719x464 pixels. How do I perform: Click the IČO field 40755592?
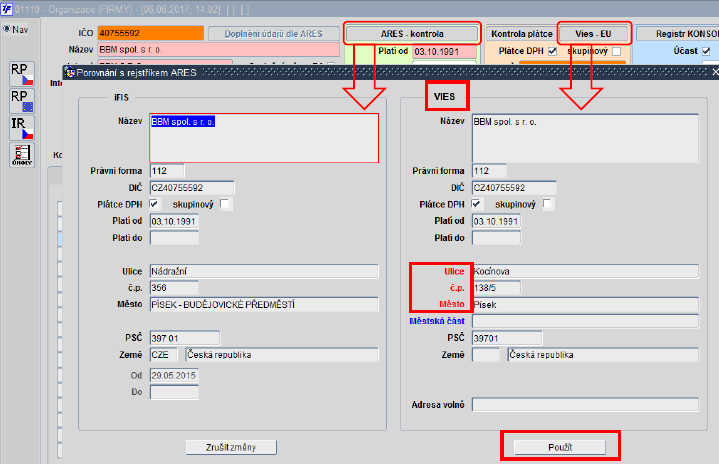pyautogui.click(x=151, y=33)
